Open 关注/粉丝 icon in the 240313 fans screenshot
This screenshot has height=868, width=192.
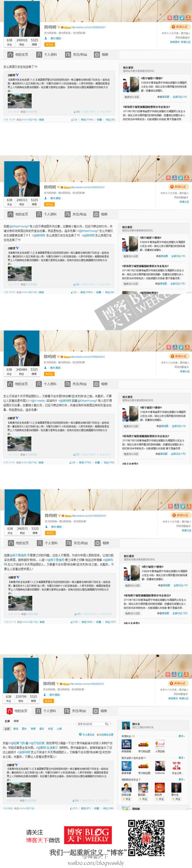(x=68, y=214)
